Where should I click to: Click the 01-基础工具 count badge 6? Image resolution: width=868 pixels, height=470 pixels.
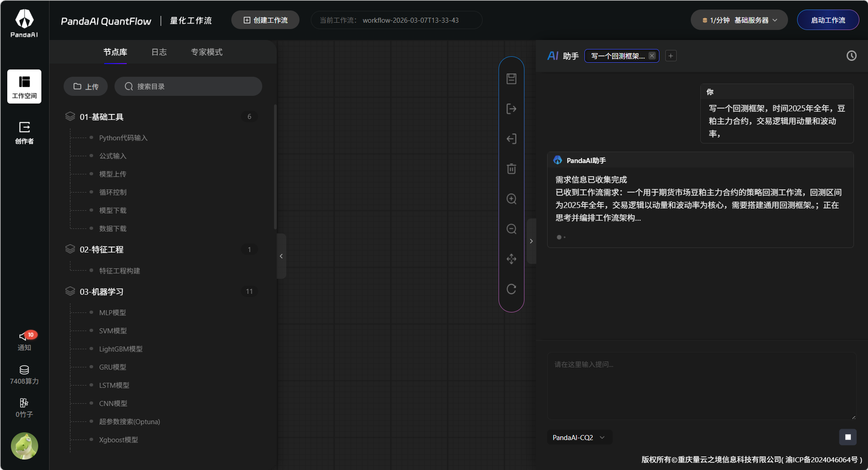coord(249,117)
